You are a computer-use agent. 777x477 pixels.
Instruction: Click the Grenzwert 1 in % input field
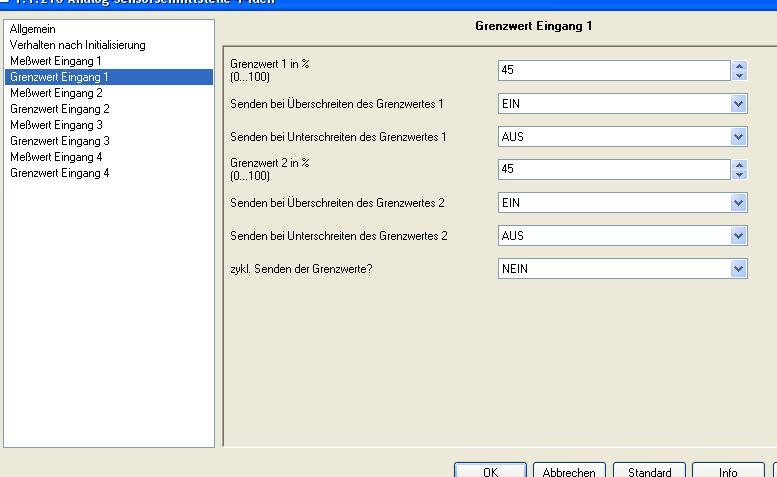pyautogui.click(x=614, y=70)
